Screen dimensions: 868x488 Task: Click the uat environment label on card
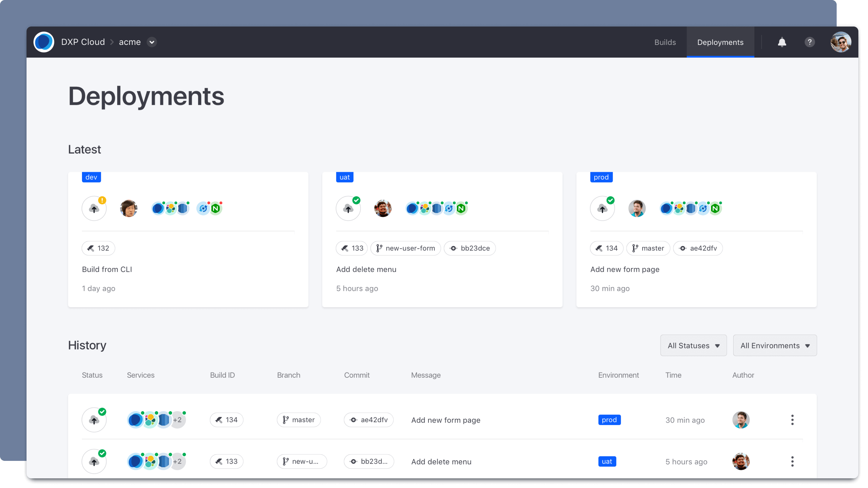tap(344, 177)
